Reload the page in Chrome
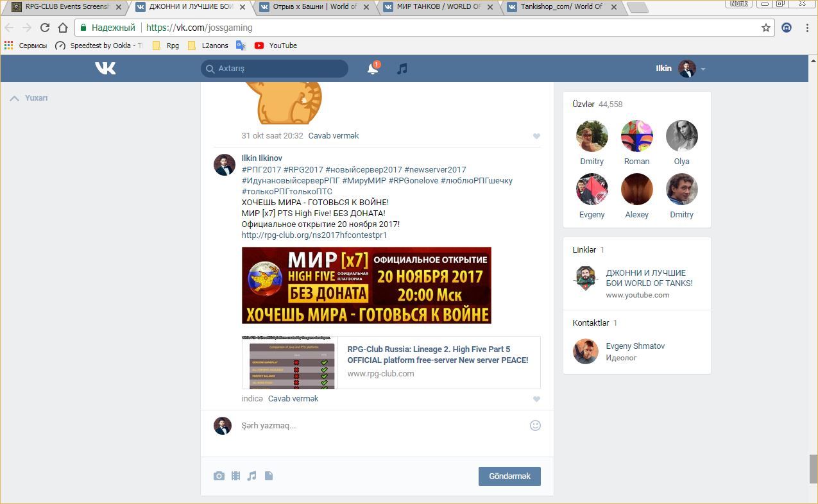This screenshot has height=504, width=818. pyautogui.click(x=45, y=28)
